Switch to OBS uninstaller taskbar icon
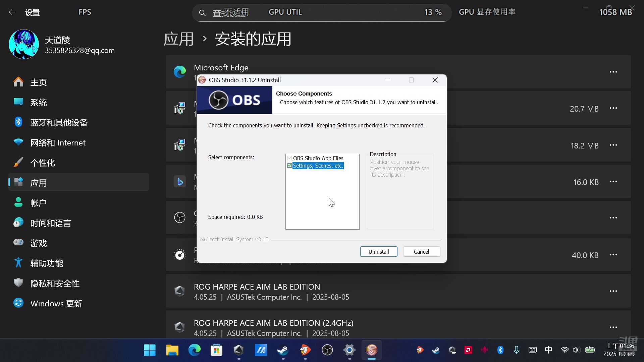The image size is (644, 362). (371, 350)
